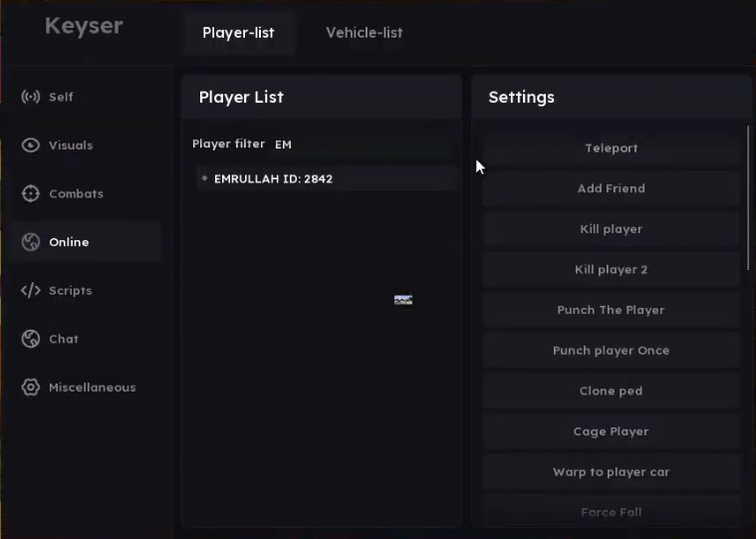Click the Chat globe icon
The width and height of the screenshot is (756, 539).
(31, 339)
